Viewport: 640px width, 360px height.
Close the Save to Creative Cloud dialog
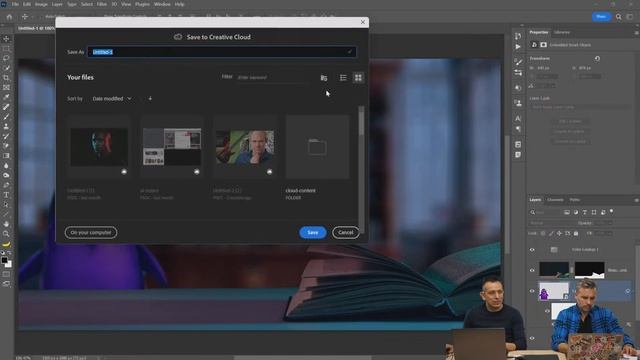pos(363,22)
